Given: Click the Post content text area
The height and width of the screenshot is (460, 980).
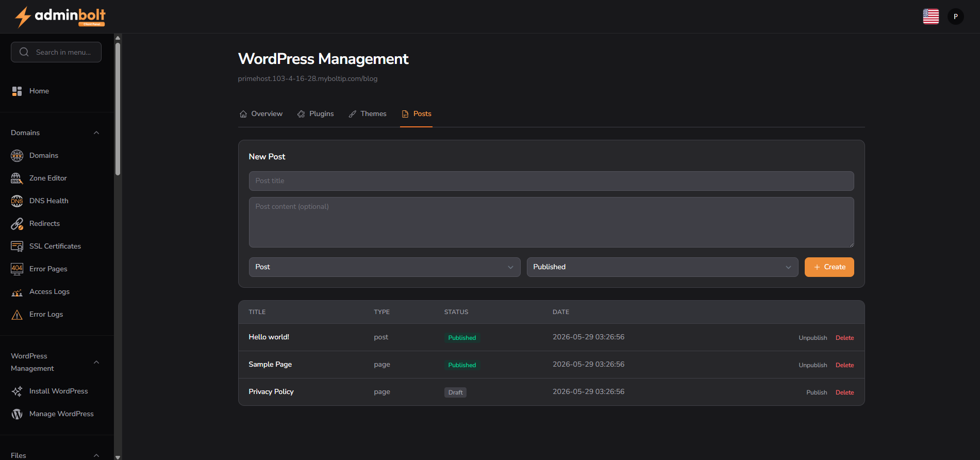Looking at the screenshot, I should (551, 222).
